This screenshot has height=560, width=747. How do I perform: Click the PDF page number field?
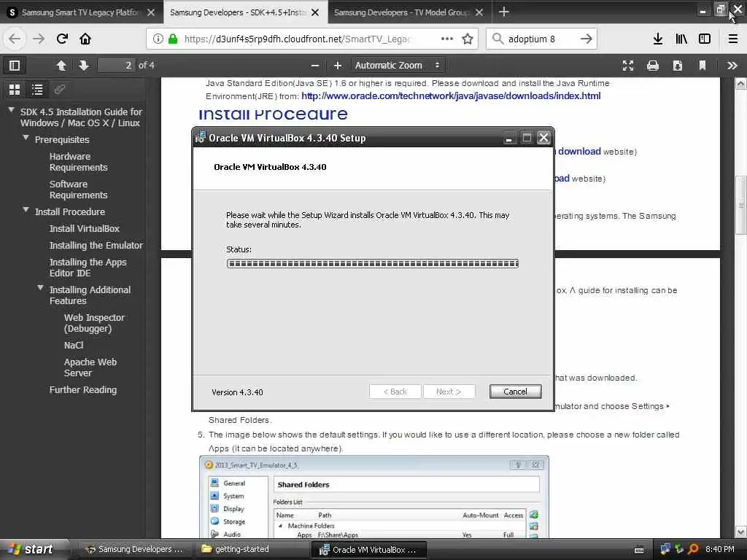[x=116, y=65]
